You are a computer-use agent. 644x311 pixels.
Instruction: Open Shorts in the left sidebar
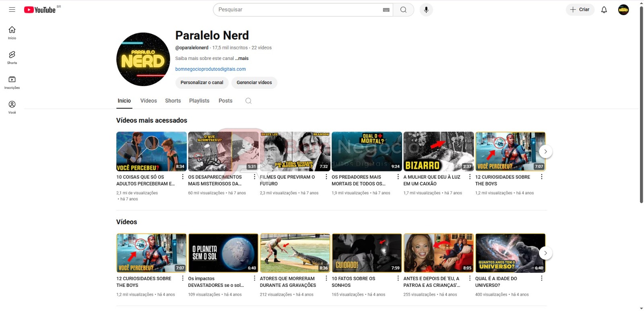[x=12, y=58]
